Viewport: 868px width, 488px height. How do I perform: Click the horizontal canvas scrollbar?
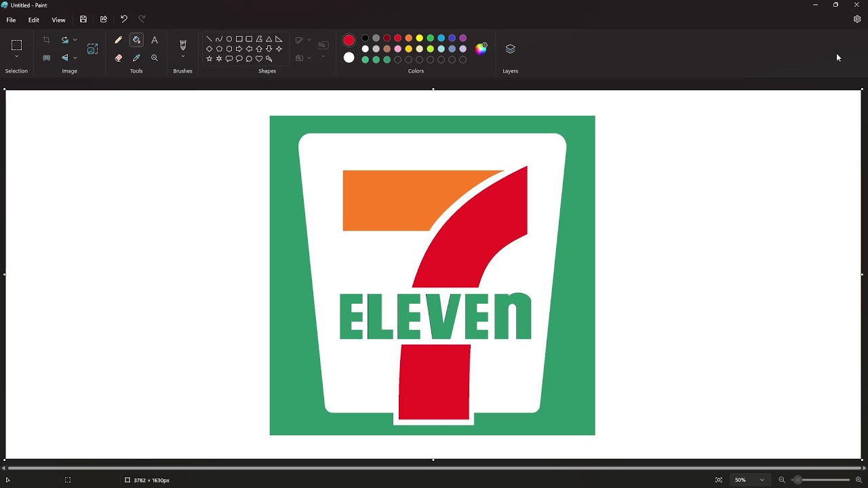(x=434, y=468)
